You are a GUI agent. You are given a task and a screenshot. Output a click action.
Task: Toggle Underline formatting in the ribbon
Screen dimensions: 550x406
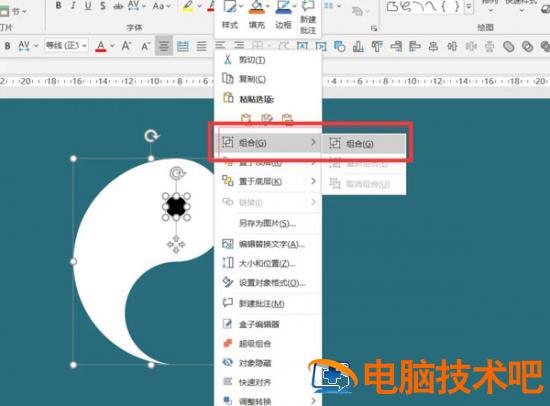click(x=88, y=6)
